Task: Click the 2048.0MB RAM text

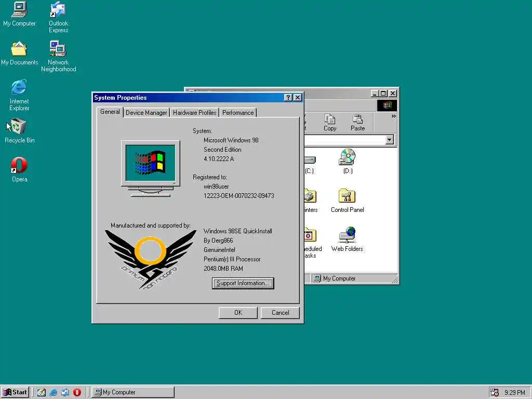Action: pos(223,269)
